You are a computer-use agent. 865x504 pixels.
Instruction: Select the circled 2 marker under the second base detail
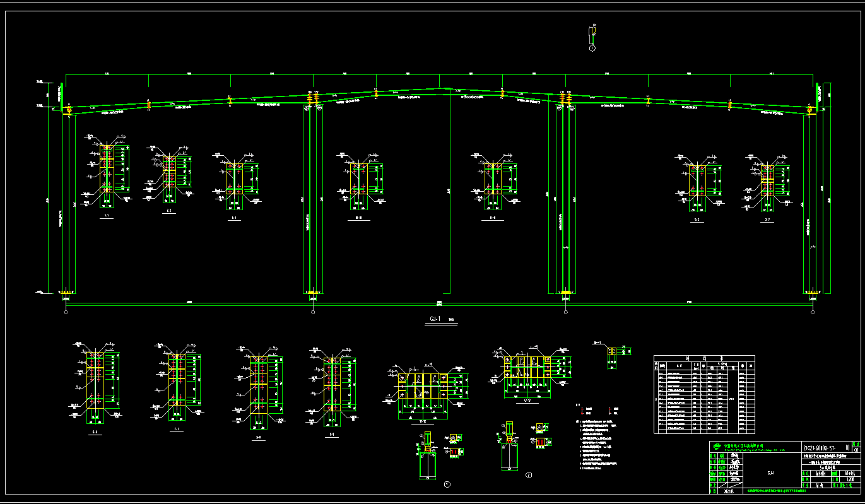[x=529, y=476]
